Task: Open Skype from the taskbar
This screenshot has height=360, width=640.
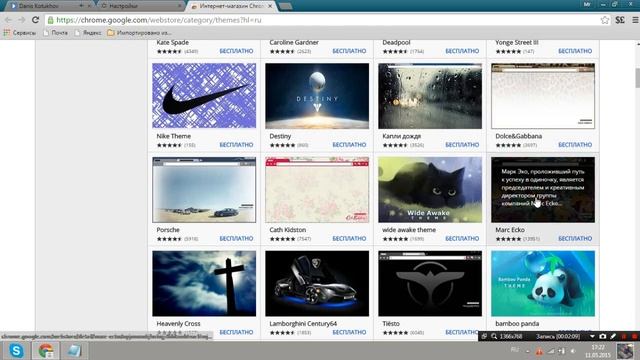Action: (16, 351)
